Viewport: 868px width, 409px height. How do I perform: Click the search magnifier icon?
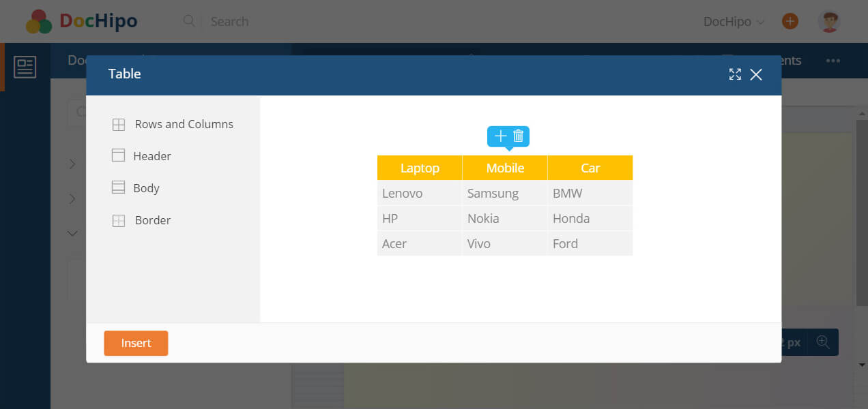coord(189,21)
